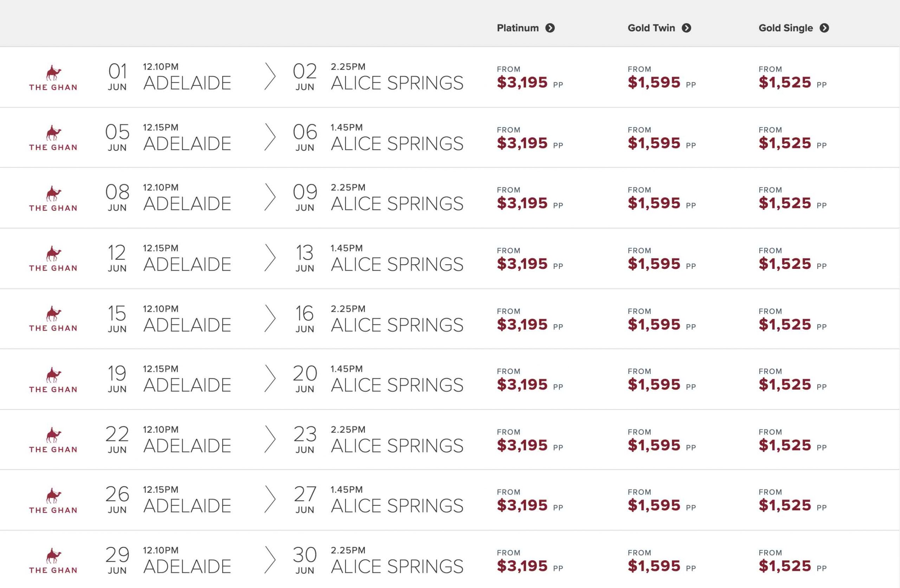Screen dimensions: 900x588
Task: Click the arrow icon next to Platinum
Action: tap(550, 28)
